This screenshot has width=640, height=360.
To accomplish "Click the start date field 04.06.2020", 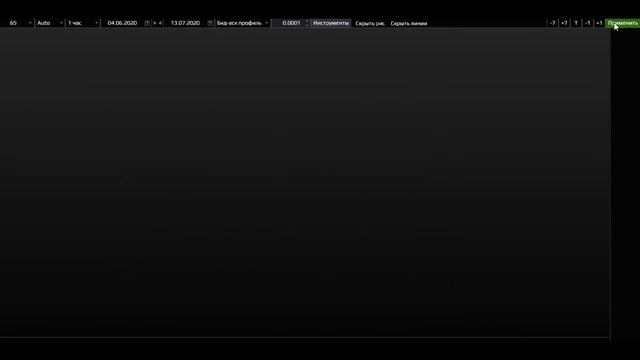I will [122, 23].
